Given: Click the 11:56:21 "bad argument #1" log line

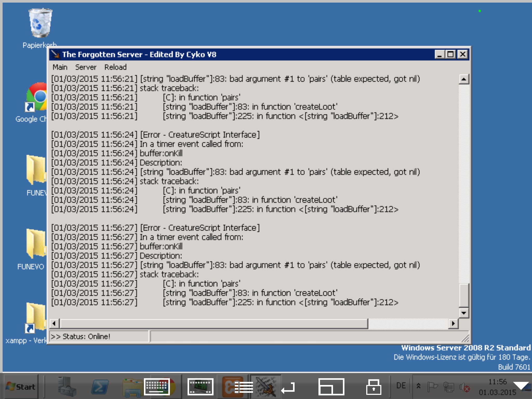Looking at the screenshot, I should coord(235,79).
